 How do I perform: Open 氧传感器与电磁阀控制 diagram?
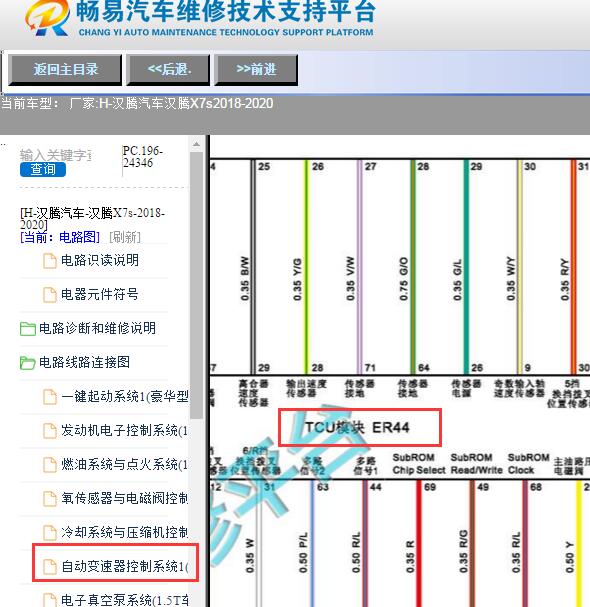point(124,498)
